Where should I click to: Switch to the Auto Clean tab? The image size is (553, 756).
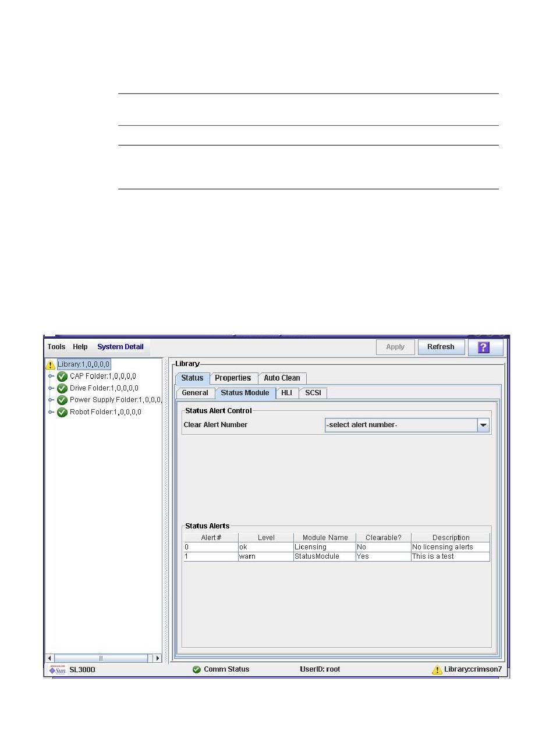(282, 378)
